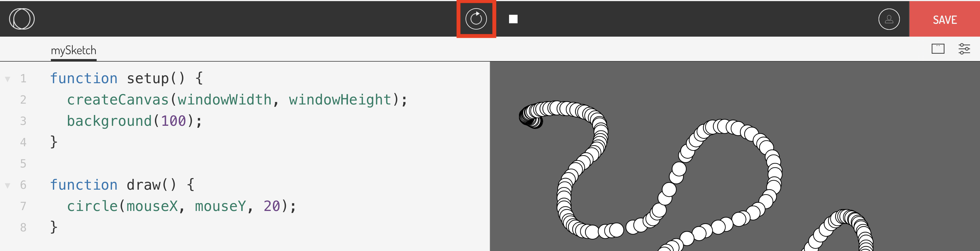Toggle the editor layout rectangle icon
The height and width of the screenshot is (251, 980).
(x=938, y=49)
